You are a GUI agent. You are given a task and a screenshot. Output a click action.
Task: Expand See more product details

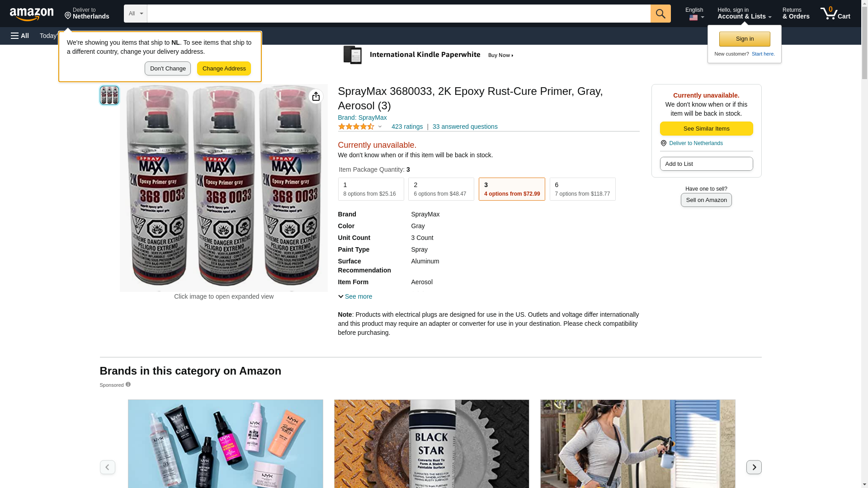click(355, 296)
